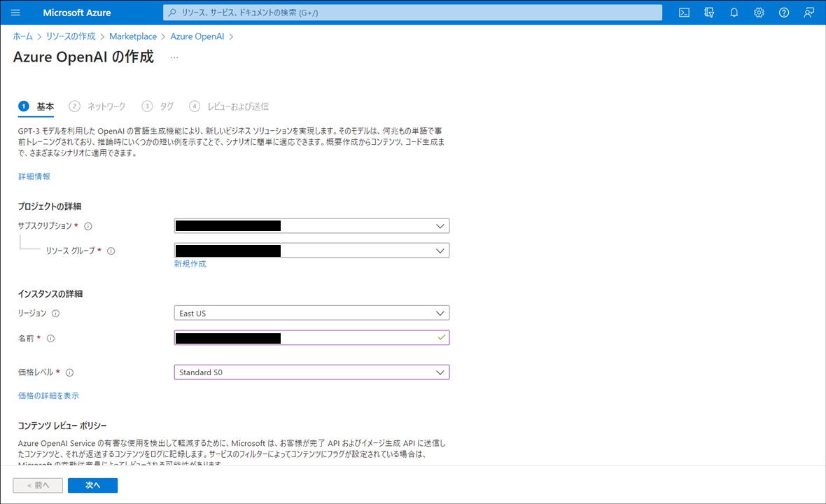Click the 次へ button
Image resolution: width=826 pixels, height=504 pixels.
point(92,486)
